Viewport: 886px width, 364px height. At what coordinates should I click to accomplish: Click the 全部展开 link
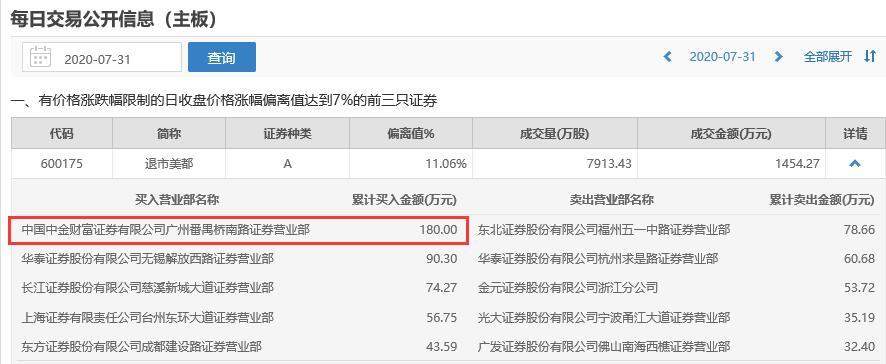(827, 57)
